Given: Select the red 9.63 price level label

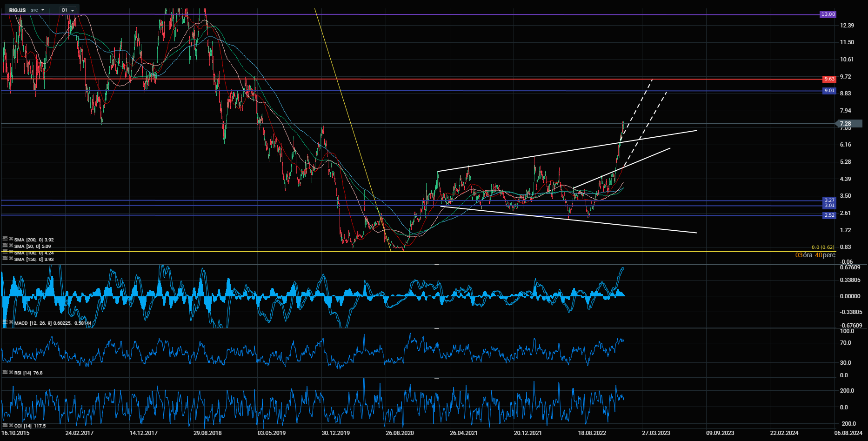Looking at the screenshot, I should pos(829,79).
